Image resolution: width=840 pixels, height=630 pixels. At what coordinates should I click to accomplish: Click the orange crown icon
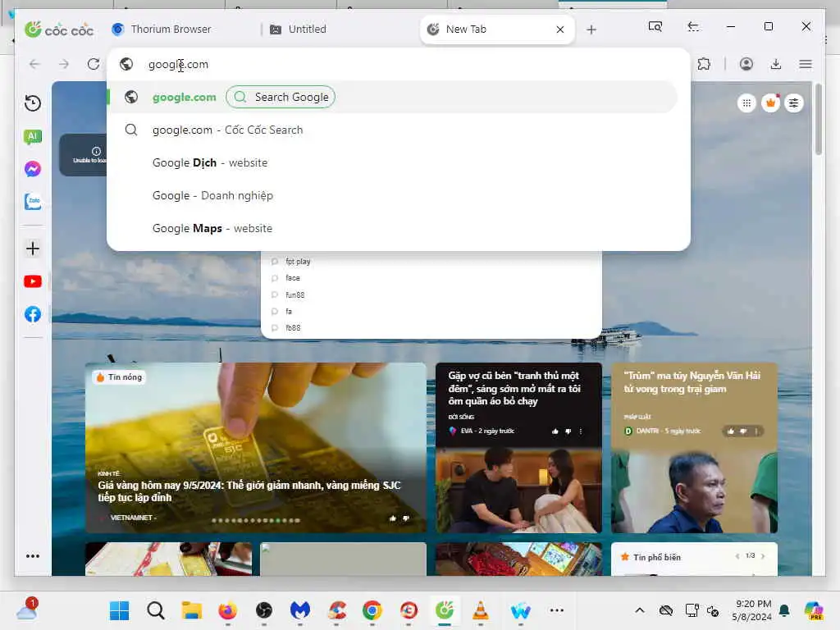tap(770, 103)
